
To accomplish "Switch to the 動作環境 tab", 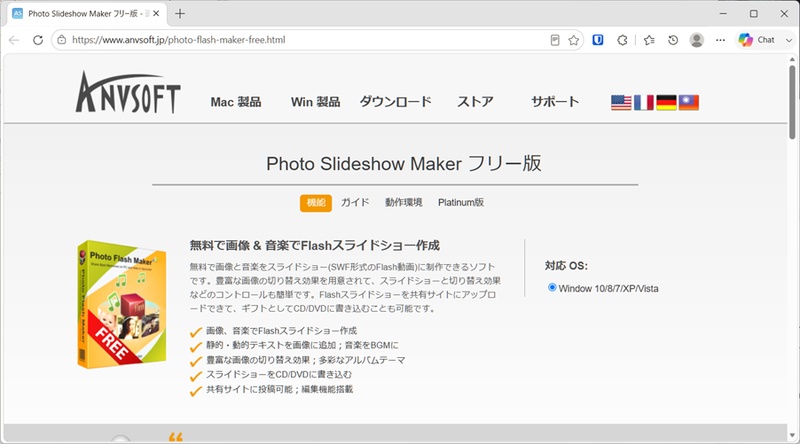I will coord(404,203).
